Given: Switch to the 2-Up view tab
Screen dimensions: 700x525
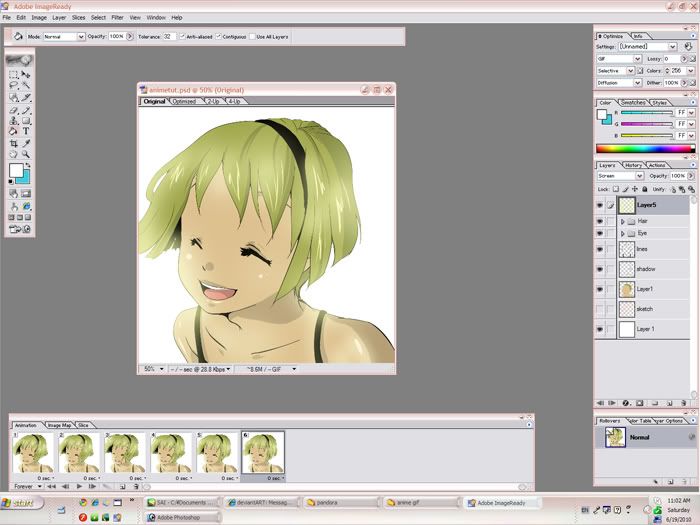Looking at the screenshot, I should click(213, 101).
